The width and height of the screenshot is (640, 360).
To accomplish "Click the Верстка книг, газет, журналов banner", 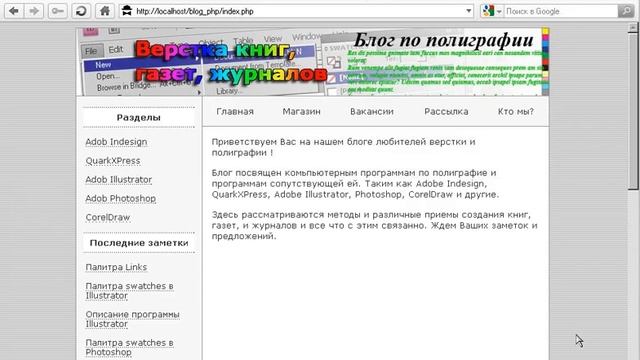I will click(231, 62).
